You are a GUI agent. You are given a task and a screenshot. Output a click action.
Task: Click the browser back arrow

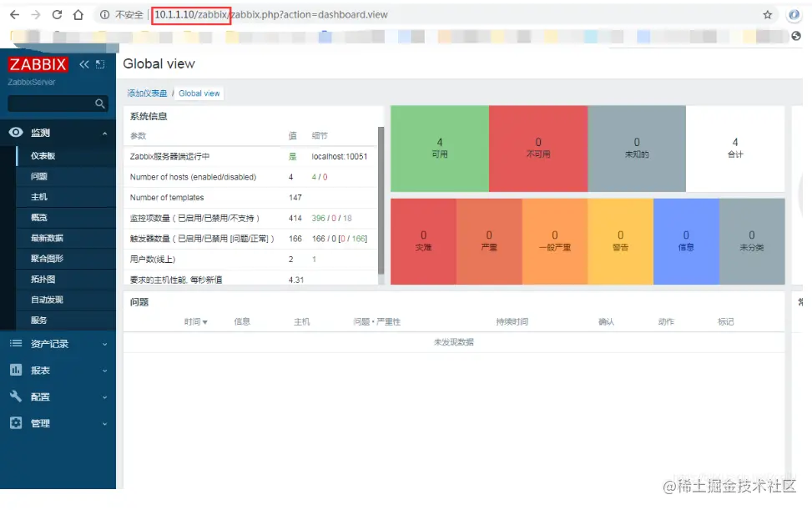pyautogui.click(x=14, y=14)
